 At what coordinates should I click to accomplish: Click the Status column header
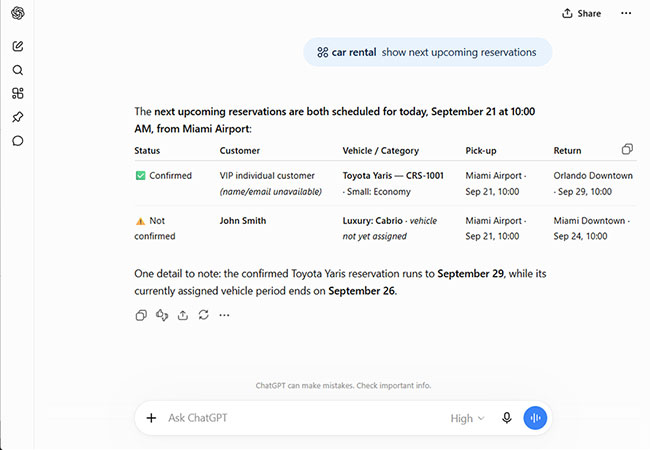click(147, 150)
